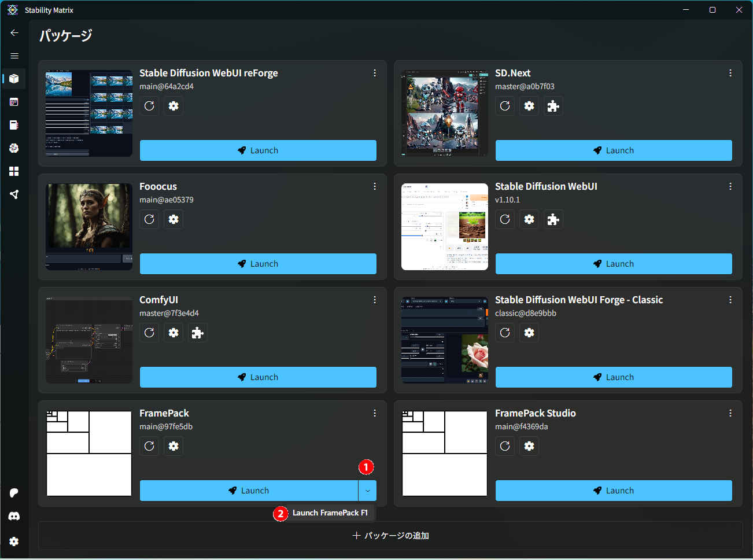
Task: Open SD.Next extensions puzzle icon
Action: coord(553,106)
